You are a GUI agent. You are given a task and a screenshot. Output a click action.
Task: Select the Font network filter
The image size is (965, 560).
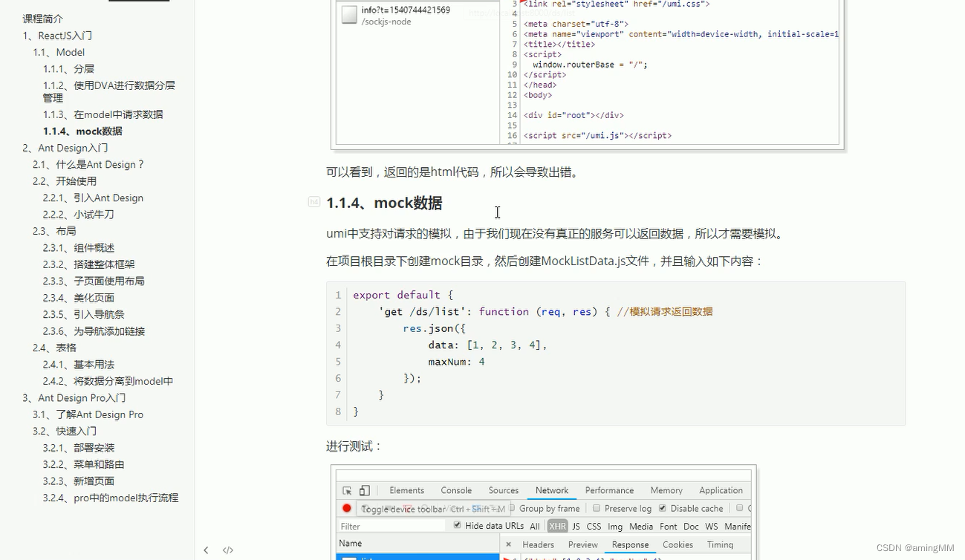(x=669, y=526)
